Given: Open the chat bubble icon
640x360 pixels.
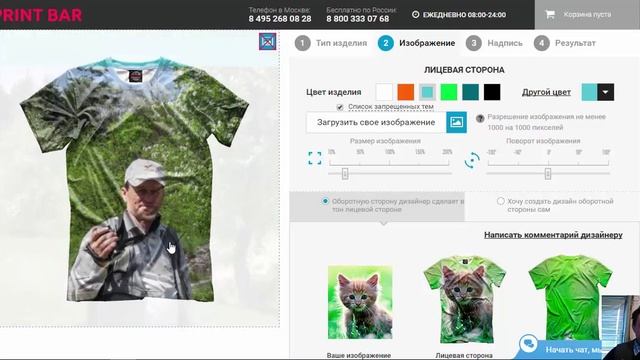Looking at the screenshot, I should pyautogui.click(x=529, y=344).
